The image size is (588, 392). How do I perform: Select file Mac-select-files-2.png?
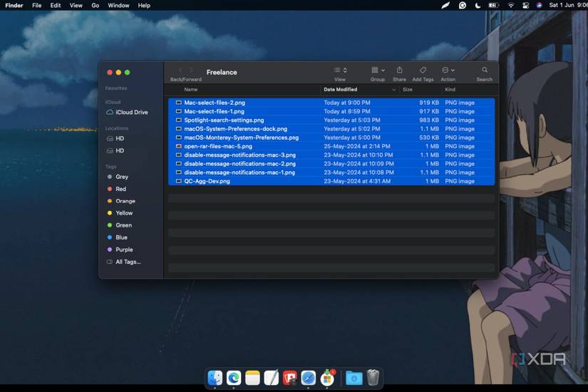point(331,103)
